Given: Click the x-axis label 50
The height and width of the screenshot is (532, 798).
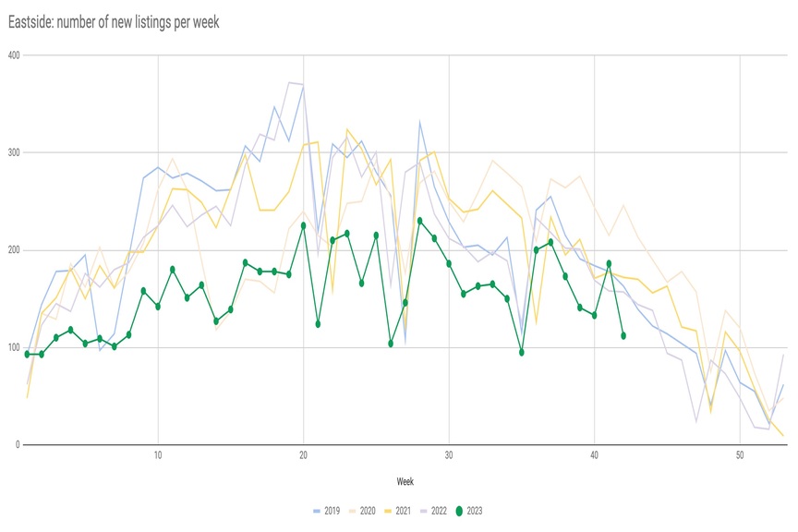Looking at the screenshot, I should click(x=740, y=456).
